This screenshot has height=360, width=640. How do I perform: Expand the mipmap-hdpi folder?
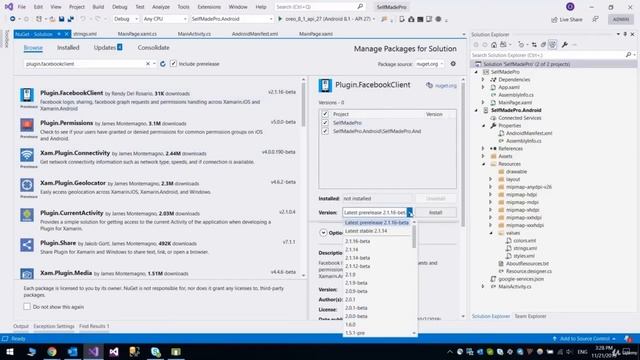pos(491,195)
